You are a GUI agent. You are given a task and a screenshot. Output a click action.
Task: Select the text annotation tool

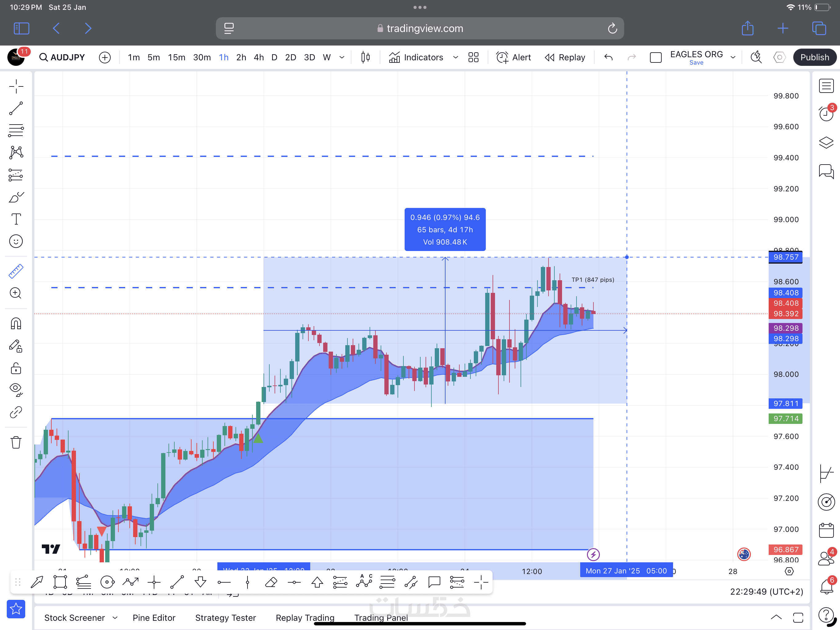[x=16, y=219]
